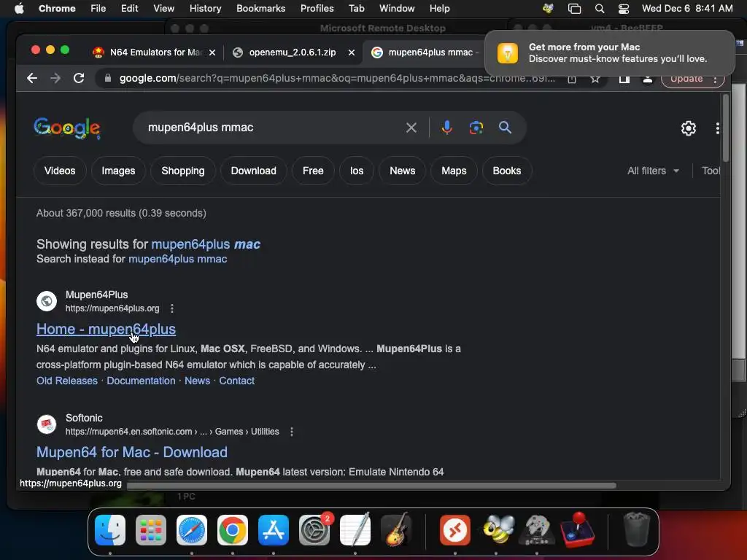Open Google quick settings gear
This screenshot has width=747, height=560.
(689, 128)
